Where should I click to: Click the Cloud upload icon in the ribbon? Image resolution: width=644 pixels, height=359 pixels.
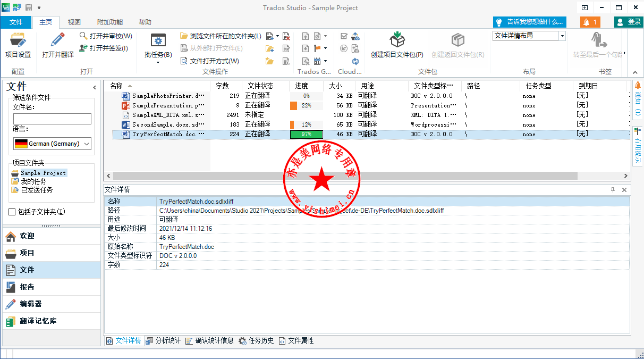(x=355, y=36)
